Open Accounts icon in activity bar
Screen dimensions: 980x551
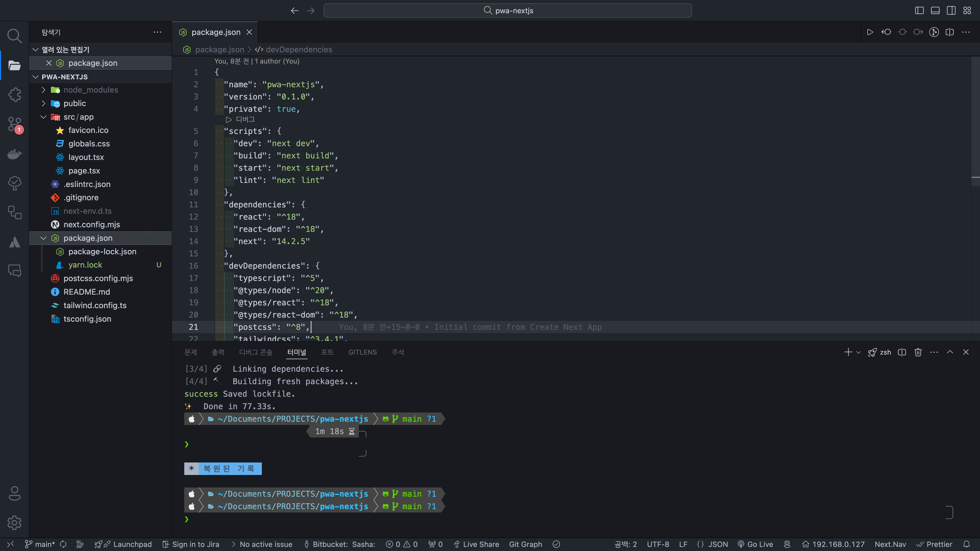pyautogui.click(x=15, y=494)
